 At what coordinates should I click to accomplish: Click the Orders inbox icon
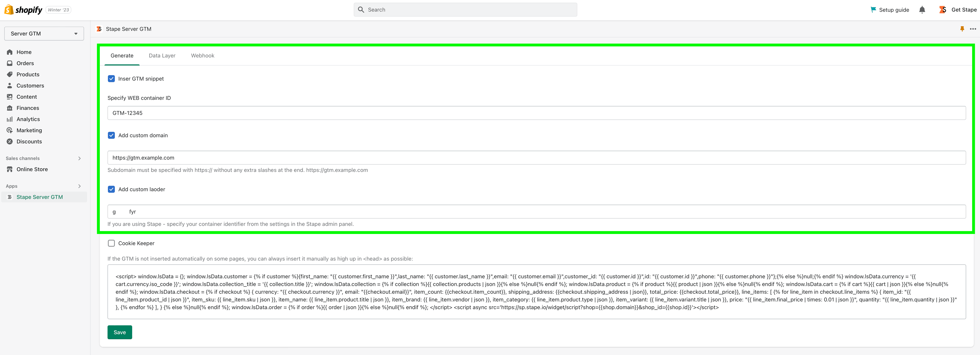point(10,63)
